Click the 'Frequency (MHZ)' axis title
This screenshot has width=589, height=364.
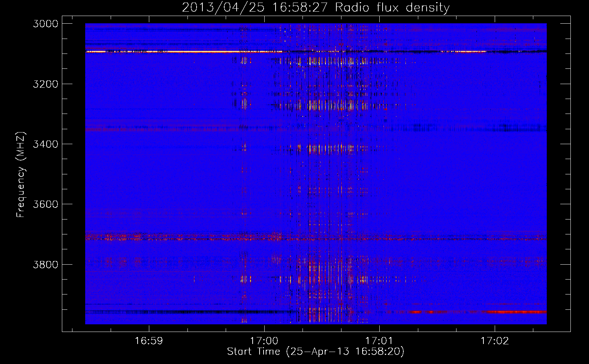[21, 174]
